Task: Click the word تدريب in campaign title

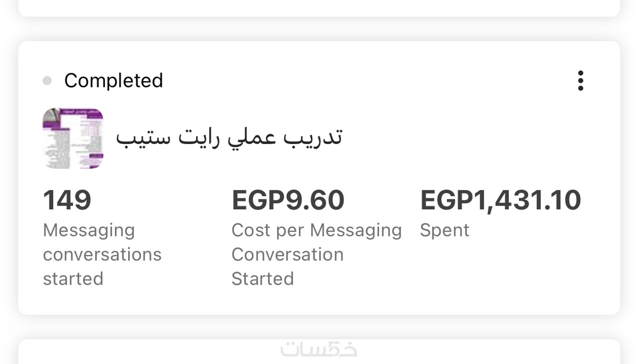Action: pos(313,137)
